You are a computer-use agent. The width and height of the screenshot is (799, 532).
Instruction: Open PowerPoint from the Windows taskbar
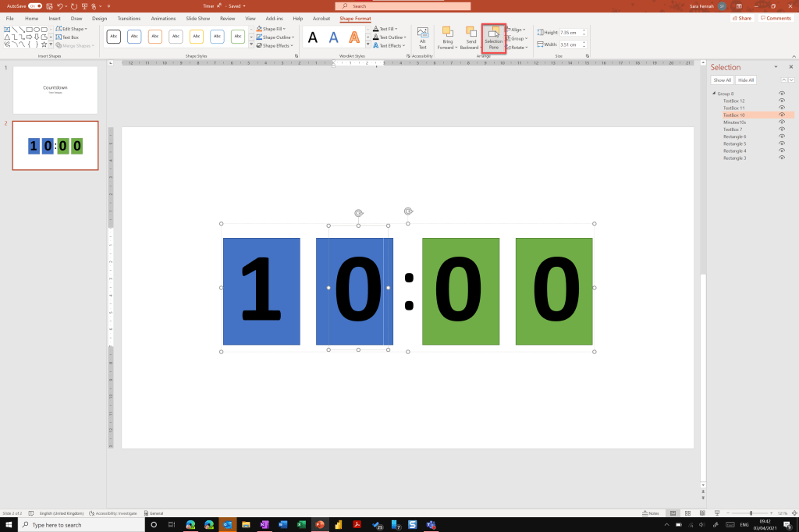tap(319, 525)
